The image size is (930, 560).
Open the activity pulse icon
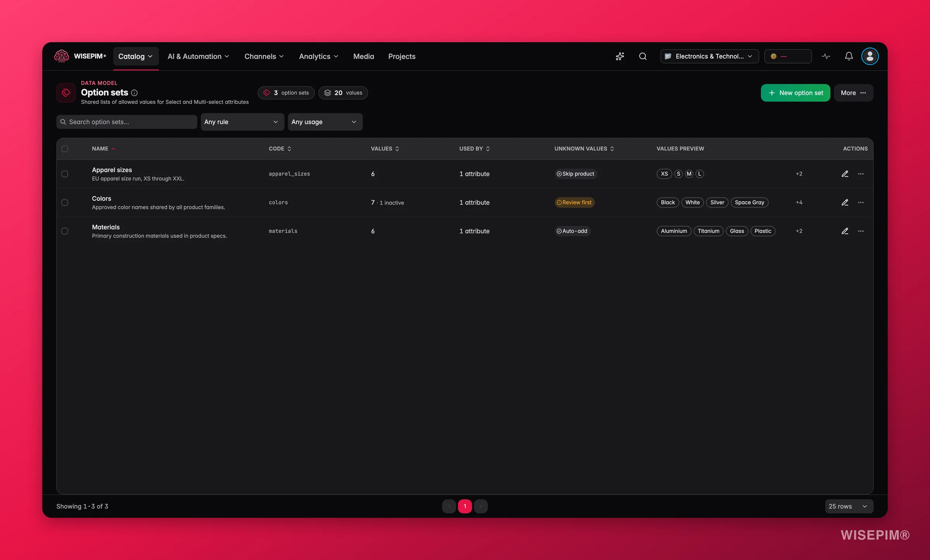point(826,57)
